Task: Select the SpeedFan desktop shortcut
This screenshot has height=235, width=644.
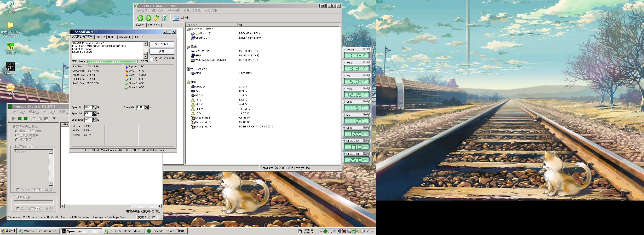Action: tap(10, 69)
